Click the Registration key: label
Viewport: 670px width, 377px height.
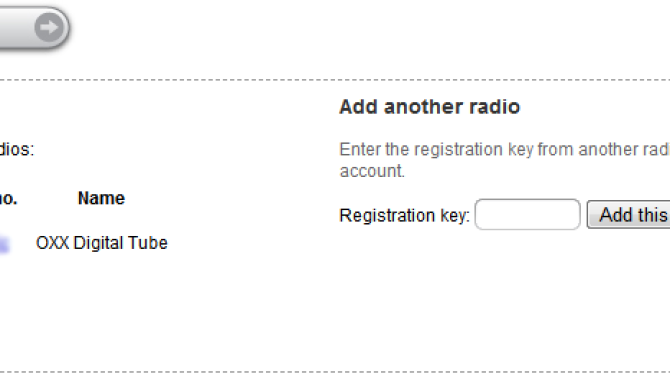coord(404,215)
